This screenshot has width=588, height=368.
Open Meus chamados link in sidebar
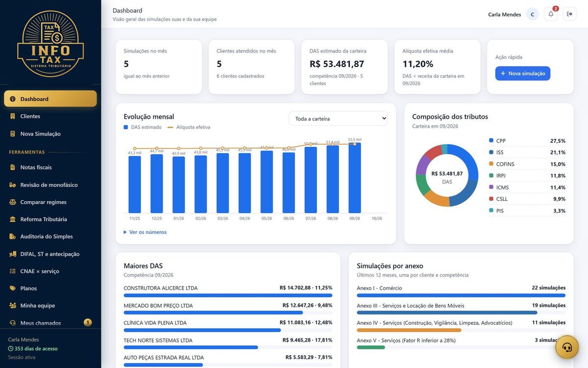pos(50,323)
